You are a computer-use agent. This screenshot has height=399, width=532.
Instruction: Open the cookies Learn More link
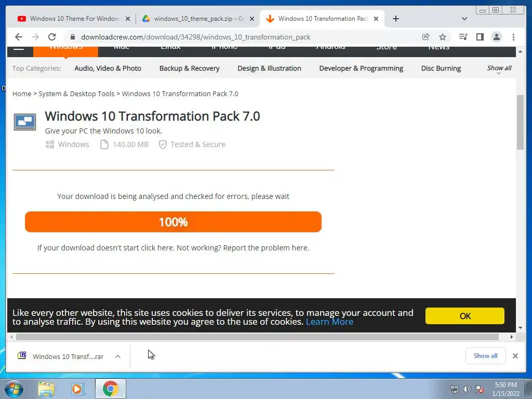329,322
